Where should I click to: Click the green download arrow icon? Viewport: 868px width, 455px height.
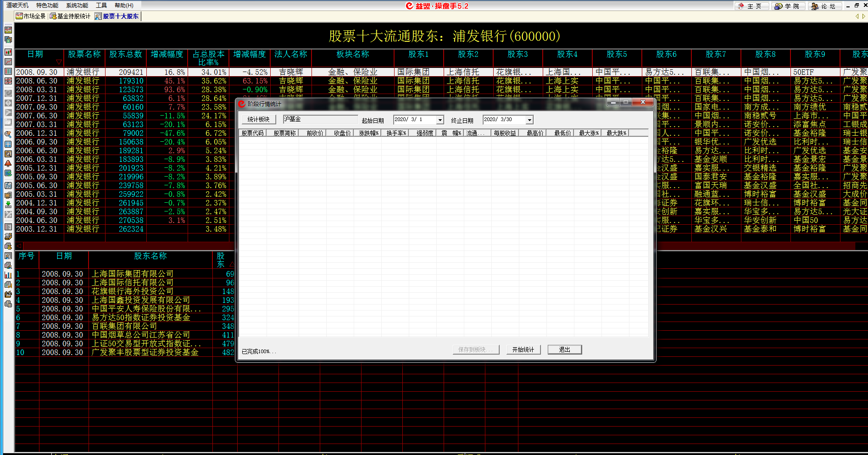[8, 205]
